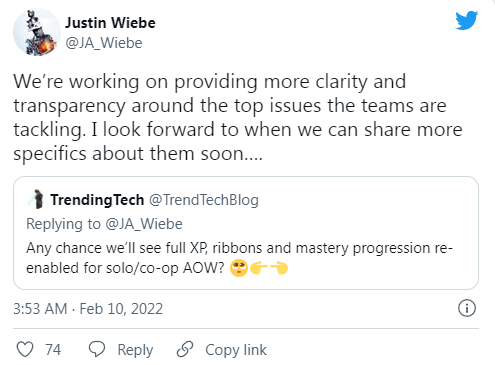Click TrendingTech's small avatar image
The width and height of the screenshot is (495, 365).
(x=37, y=199)
